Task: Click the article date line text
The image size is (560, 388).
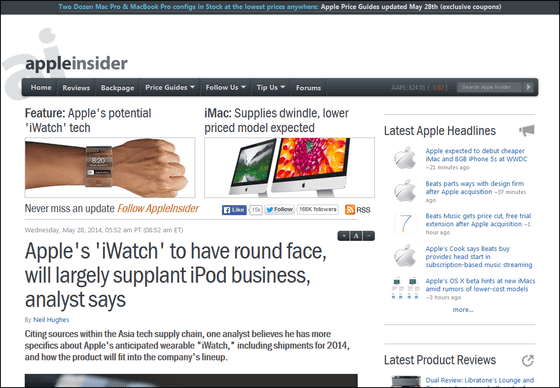Action: click(x=104, y=230)
